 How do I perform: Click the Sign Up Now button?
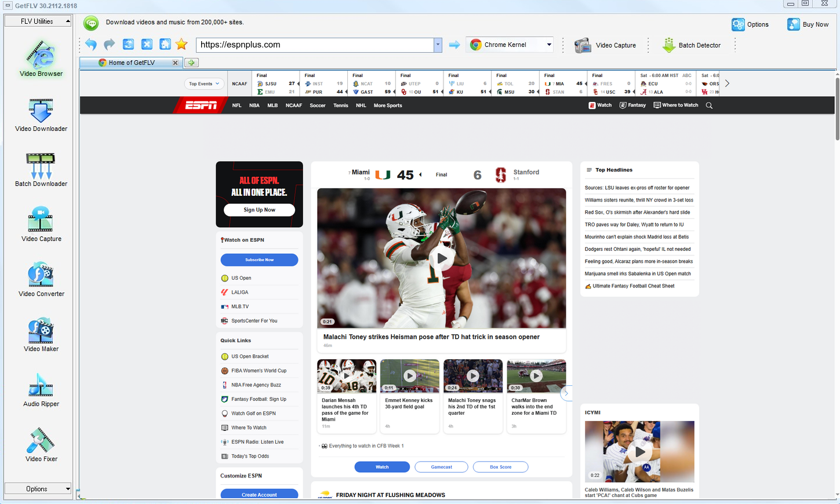[259, 210]
